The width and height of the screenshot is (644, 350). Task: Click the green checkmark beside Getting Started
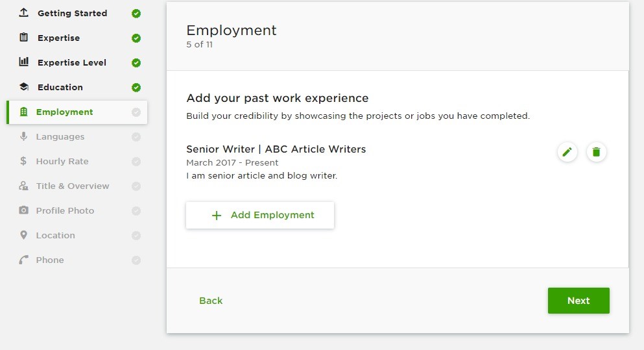coord(136,14)
